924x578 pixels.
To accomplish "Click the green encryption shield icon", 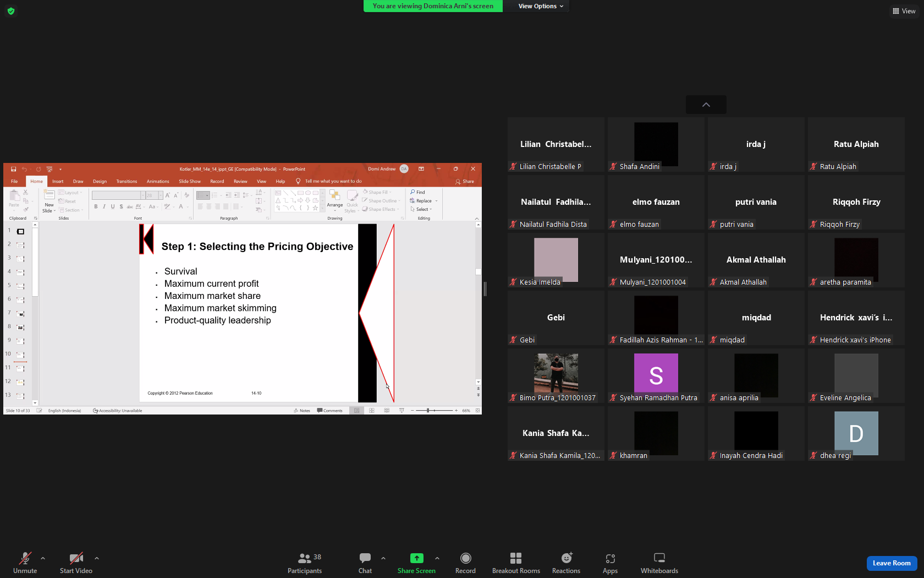I will pos(11,11).
